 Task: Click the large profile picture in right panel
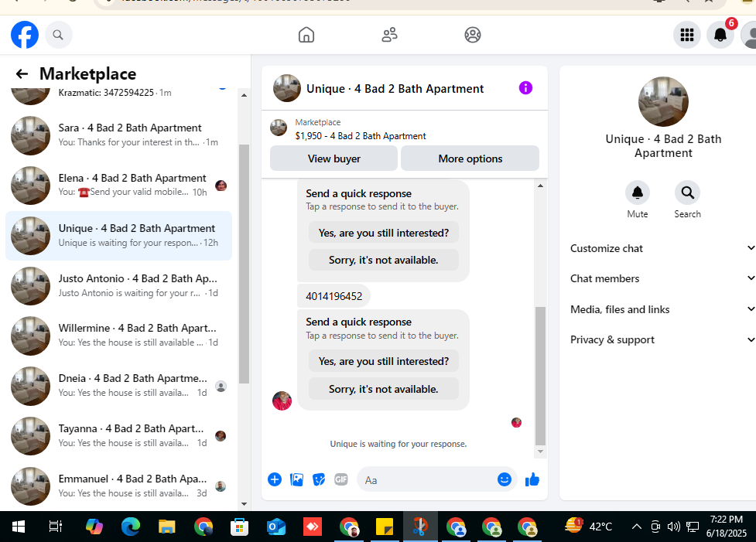tap(663, 101)
